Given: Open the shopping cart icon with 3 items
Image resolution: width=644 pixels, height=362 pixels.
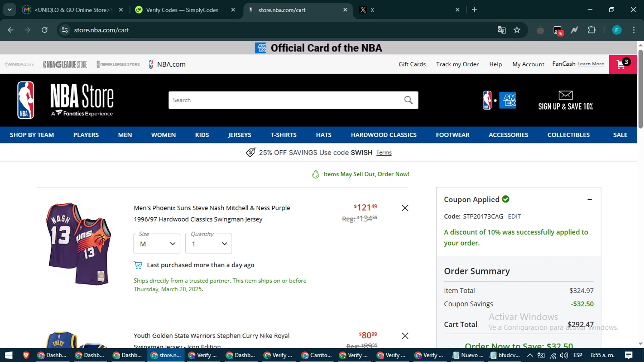Looking at the screenshot, I should pyautogui.click(x=623, y=64).
